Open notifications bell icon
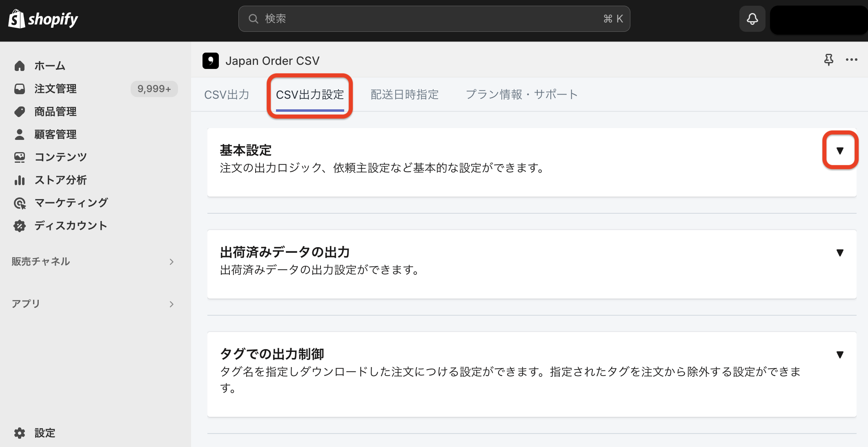The image size is (868, 447). pos(752,19)
